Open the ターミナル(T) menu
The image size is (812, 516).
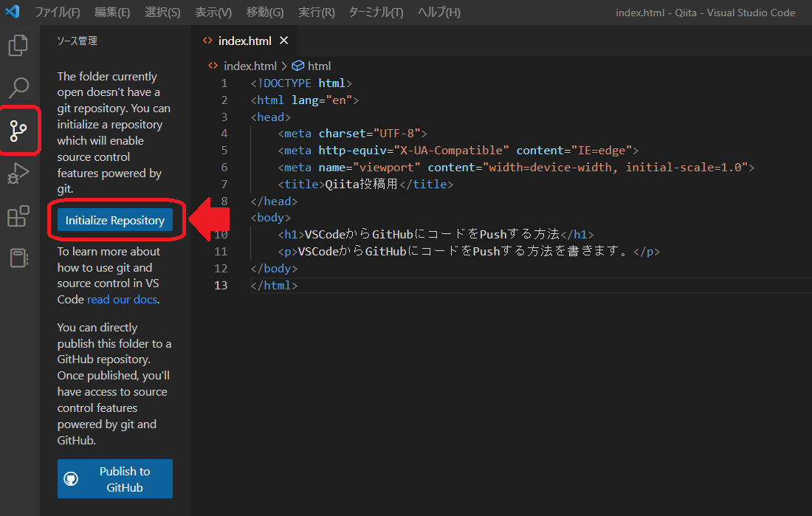coord(376,12)
